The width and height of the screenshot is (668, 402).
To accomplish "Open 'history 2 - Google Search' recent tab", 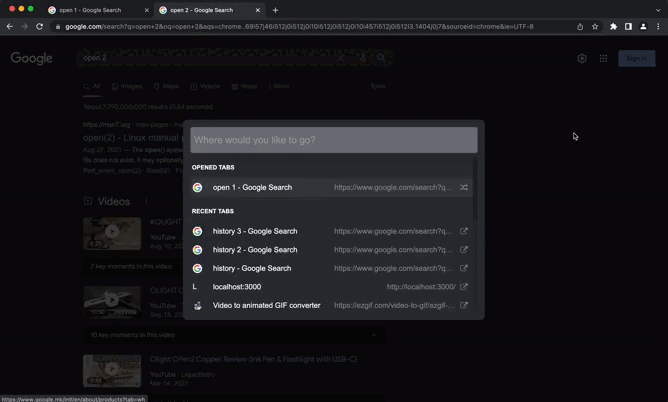I will tap(331, 250).
